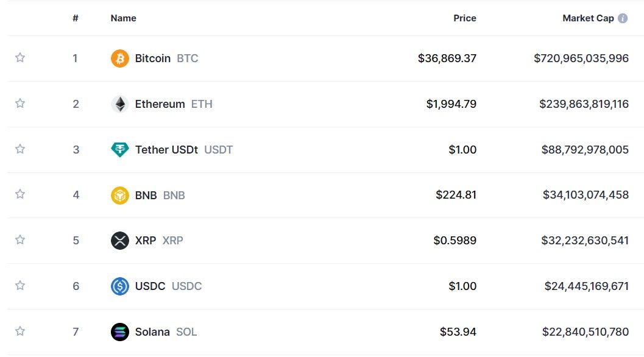Sort the table by Name column
Viewport: 644px width, 357px height.
click(123, 18)
